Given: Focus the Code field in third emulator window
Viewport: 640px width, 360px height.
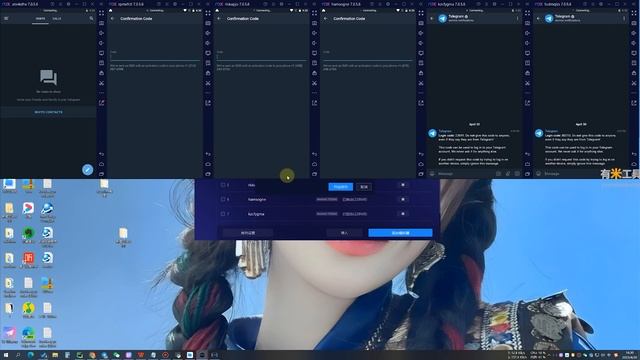Looking at the screenshot, I should [262, 57].
